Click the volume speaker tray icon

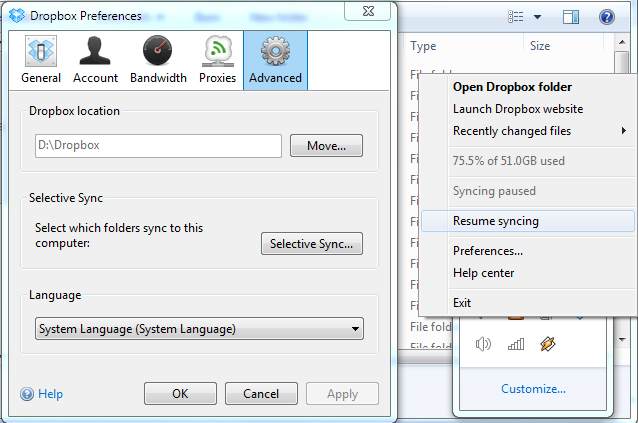pos(483,345)
